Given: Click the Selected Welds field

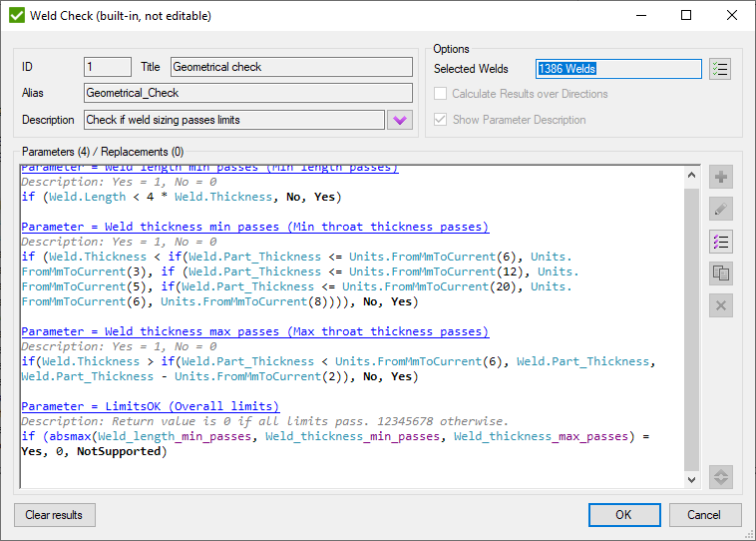Looking at the screenshot, I should (617, 69).
